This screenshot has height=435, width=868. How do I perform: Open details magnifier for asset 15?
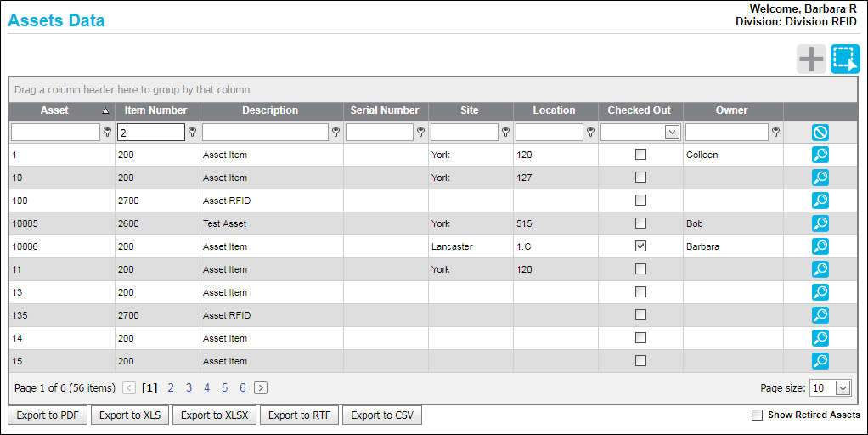[820, 361]
